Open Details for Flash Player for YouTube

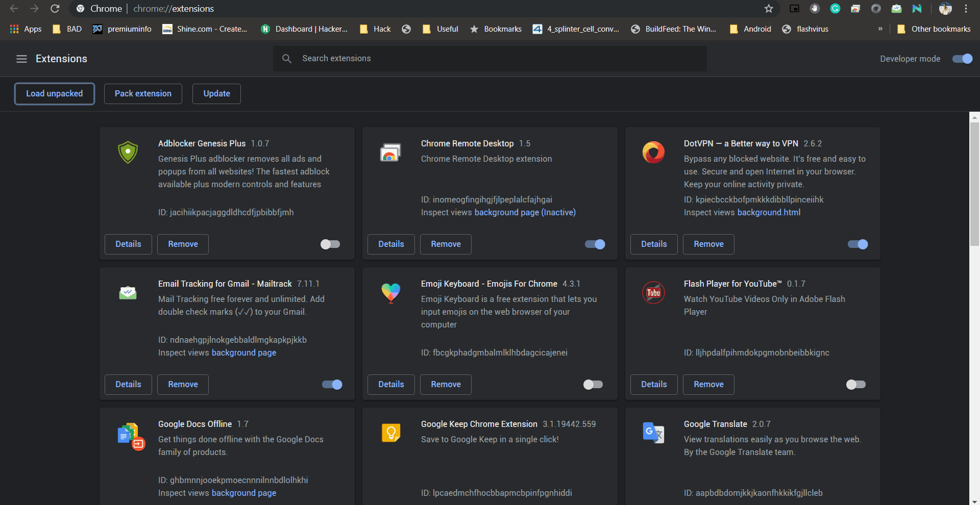[x=654, y=385]
